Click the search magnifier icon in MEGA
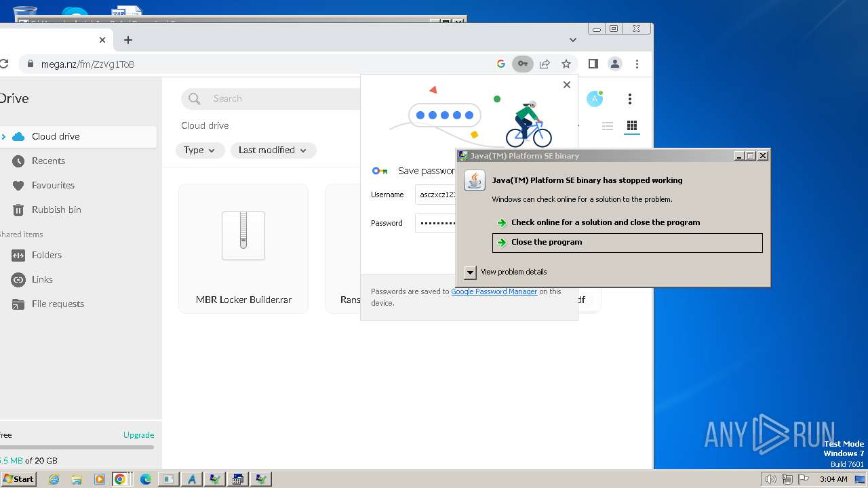The height and width of the screenshot is (488, 868). click(195, 99)
